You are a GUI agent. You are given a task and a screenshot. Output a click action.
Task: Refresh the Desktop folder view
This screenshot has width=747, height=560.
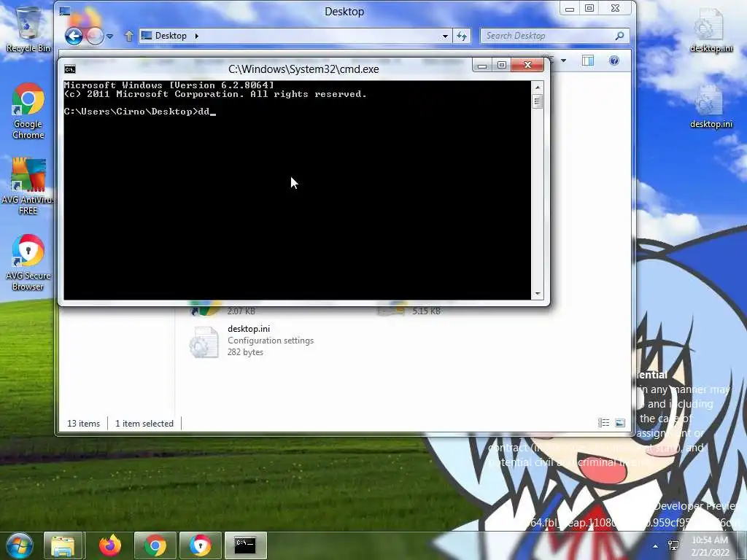(461, 36)
